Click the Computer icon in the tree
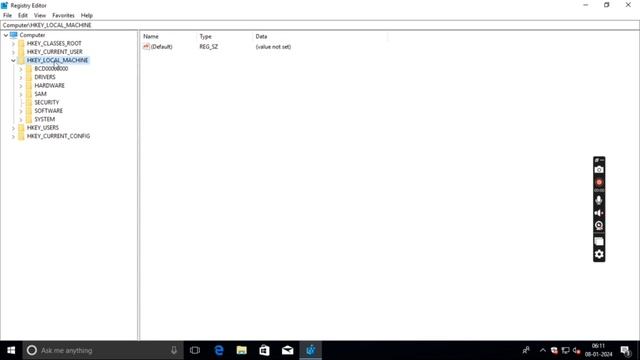Image resolution: width=640 pixels, height=360 pixels. 13,35
